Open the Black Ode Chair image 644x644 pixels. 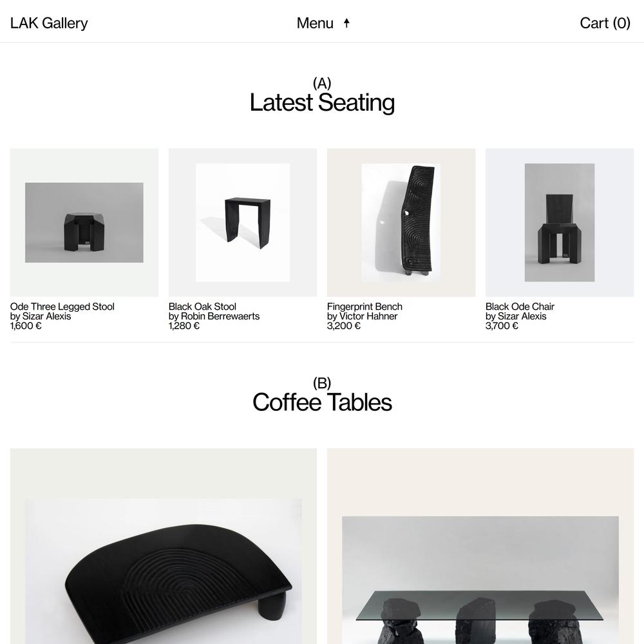560,223
